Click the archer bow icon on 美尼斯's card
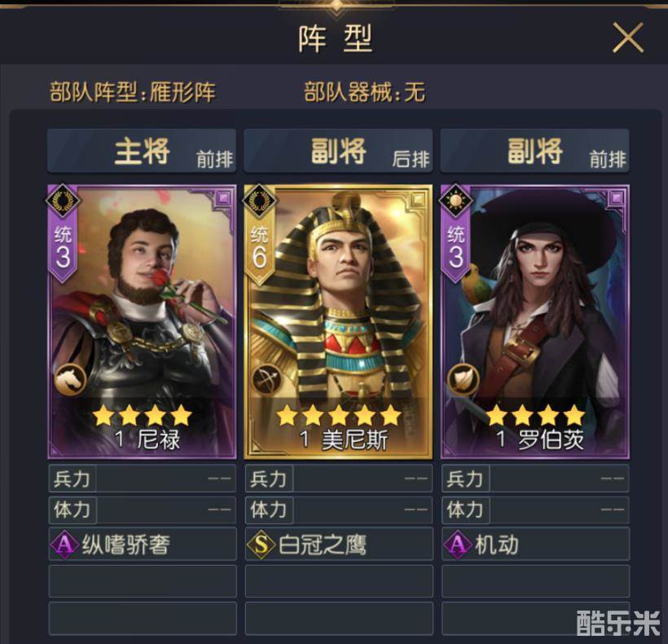This screenshot has width=668, height=644. pyautogui.click(x=266, y=380)
